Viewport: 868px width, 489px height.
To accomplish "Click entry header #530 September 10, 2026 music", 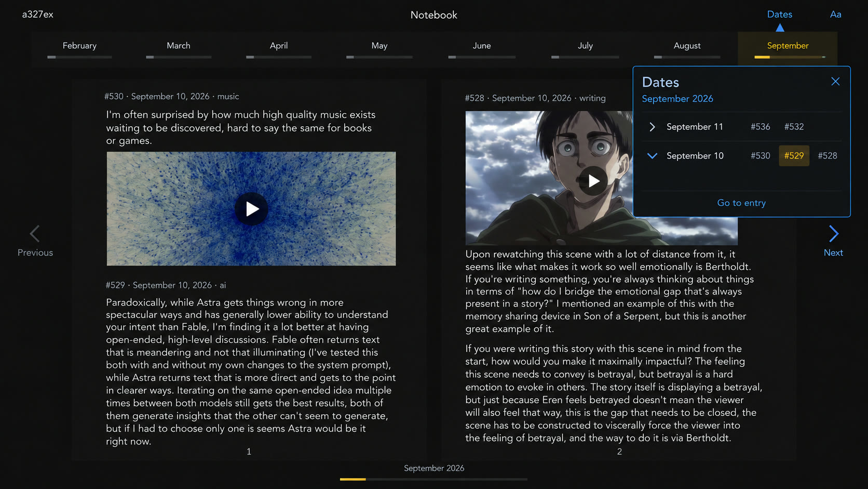I will [172, 97].
